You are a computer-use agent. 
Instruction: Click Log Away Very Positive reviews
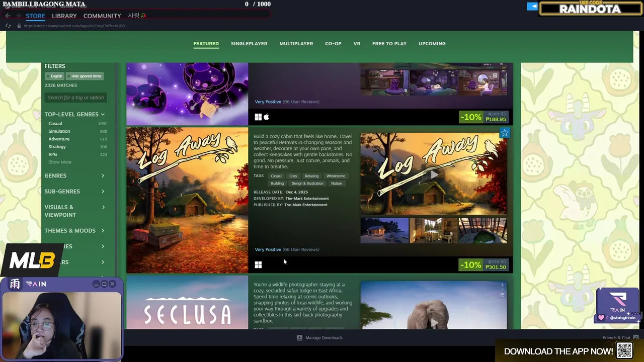pyautogui.click(x=287, y=249)
